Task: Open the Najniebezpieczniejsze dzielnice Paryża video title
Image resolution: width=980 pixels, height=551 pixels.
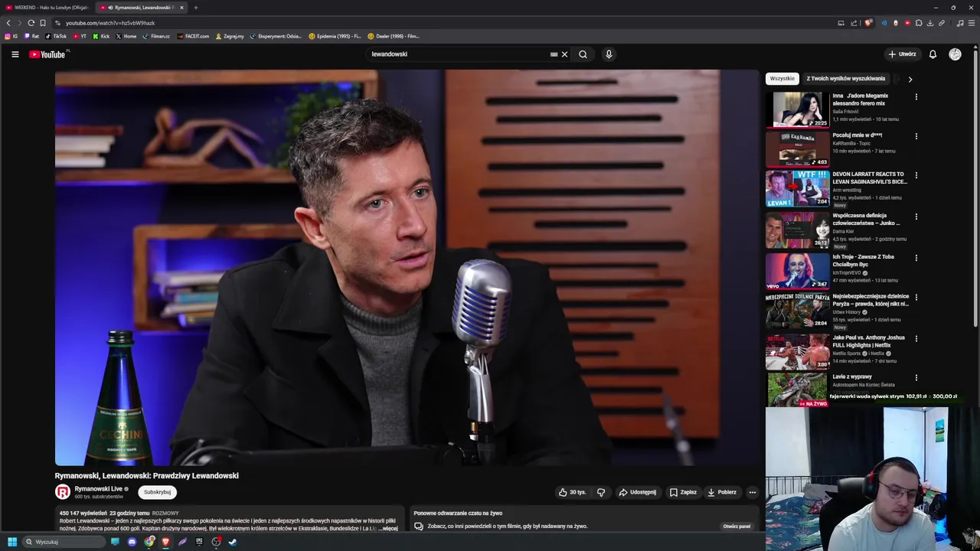Action: [871, 300]
